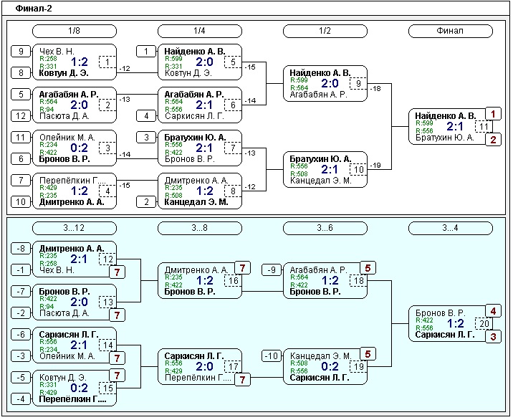Select Олейник М. А. in 1/8 round
The height and width of the screenshot is (420, 513).
[x=67, y=138]
